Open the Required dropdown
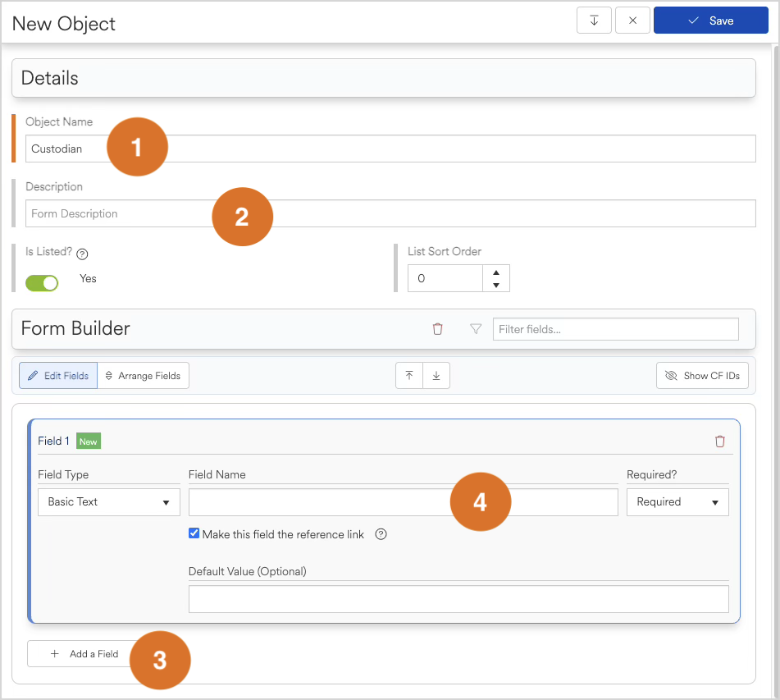 click(x=677, y=502)
